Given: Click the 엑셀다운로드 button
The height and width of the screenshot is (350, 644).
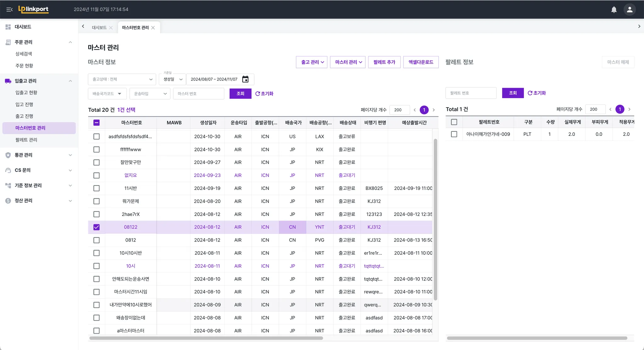Looking at the screenshot, I should (421, 62).
